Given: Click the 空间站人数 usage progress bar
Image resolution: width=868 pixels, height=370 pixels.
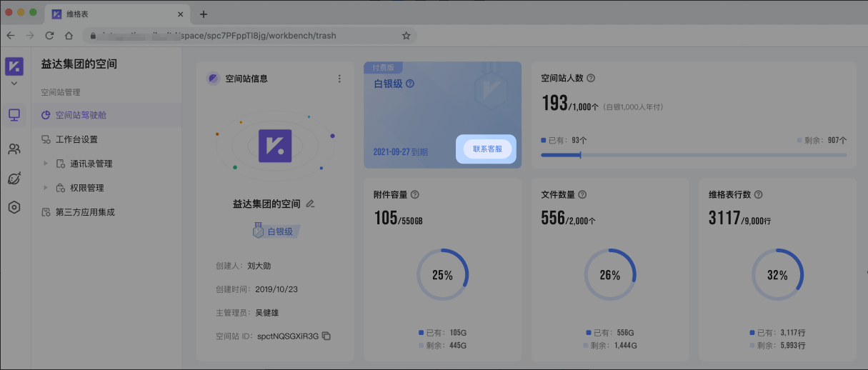Looking at the screenshot, I should (693, 154).
